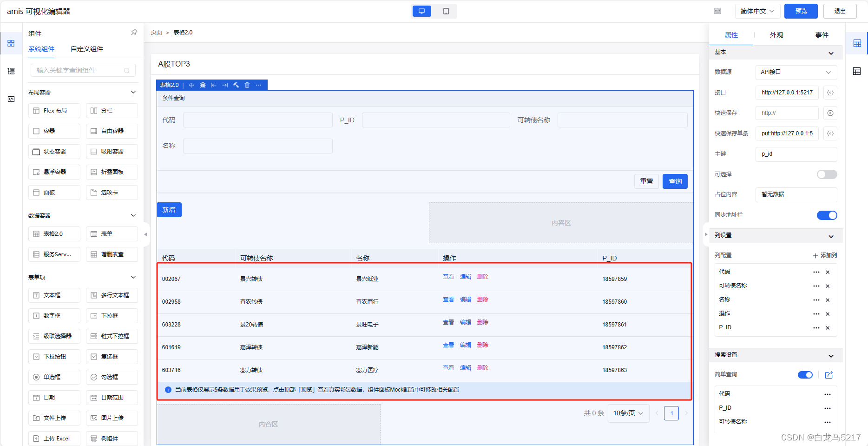Delete the table using the trash icon
The image size is (868, 446).
pos(247,85)
